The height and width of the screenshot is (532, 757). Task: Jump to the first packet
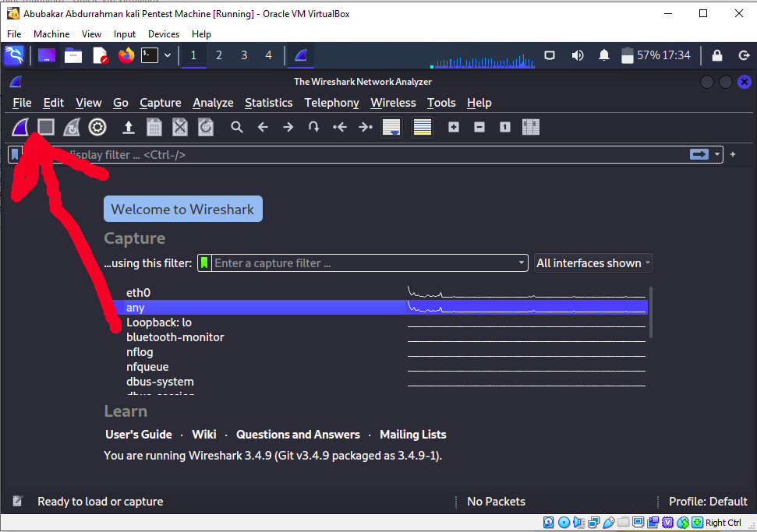pyautogui.click(x=340, y=127)
